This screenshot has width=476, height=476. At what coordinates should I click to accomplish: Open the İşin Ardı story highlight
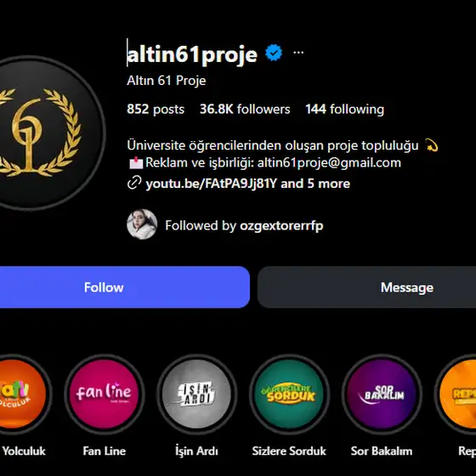click(196, 394)
